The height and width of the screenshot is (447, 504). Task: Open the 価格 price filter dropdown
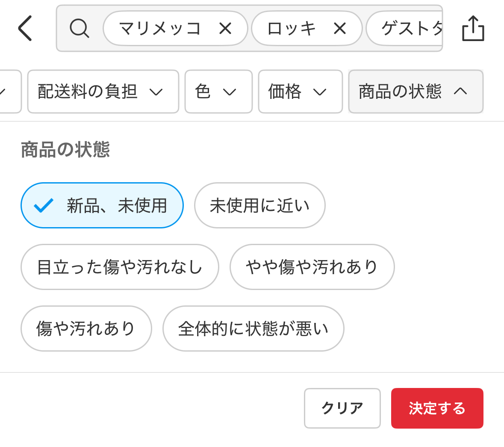(300, 92)
